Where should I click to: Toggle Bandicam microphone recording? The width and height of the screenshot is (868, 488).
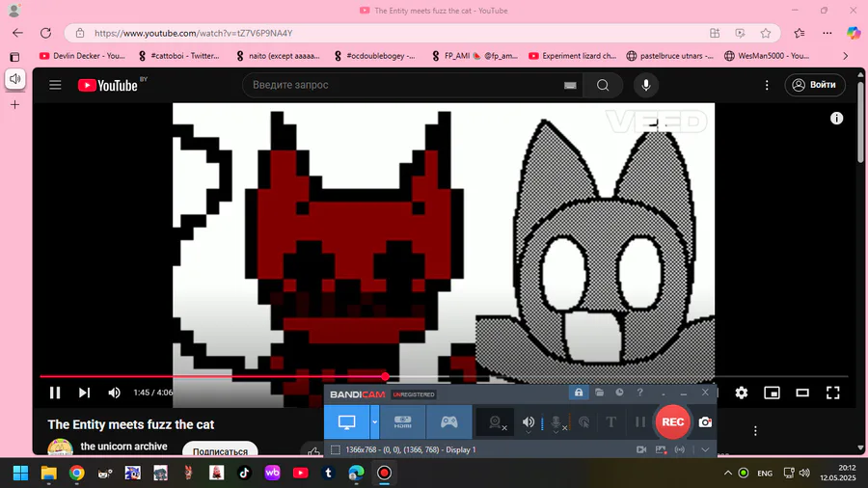557,422
